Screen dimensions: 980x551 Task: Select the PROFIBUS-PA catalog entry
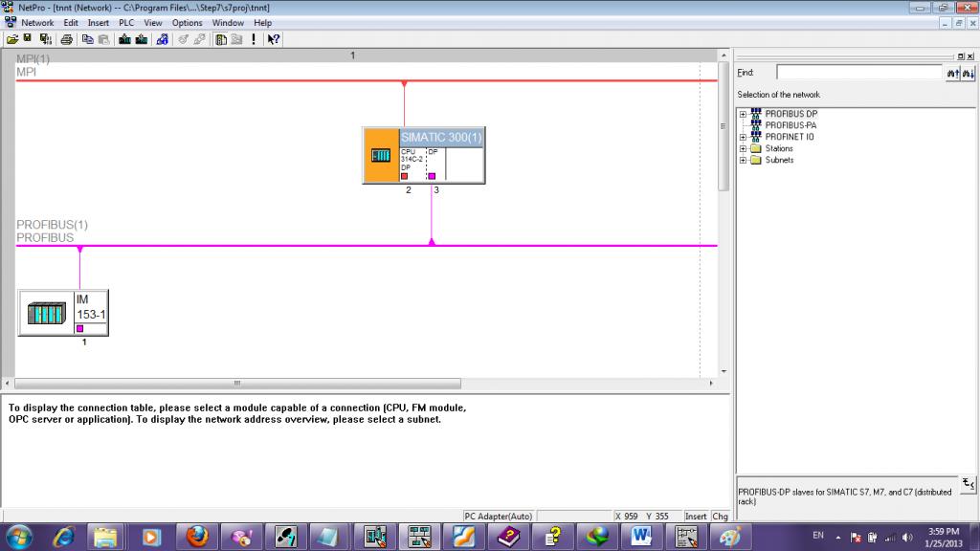coord(790,125)
